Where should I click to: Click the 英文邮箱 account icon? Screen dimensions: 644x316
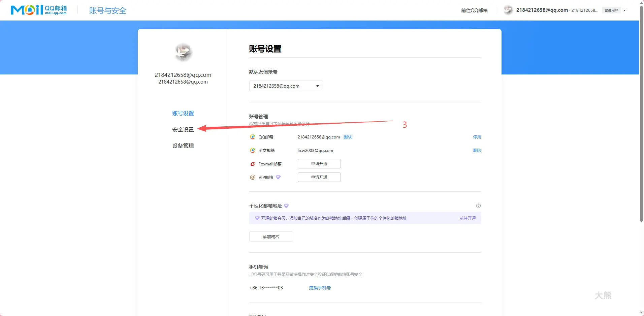(253, 150)
